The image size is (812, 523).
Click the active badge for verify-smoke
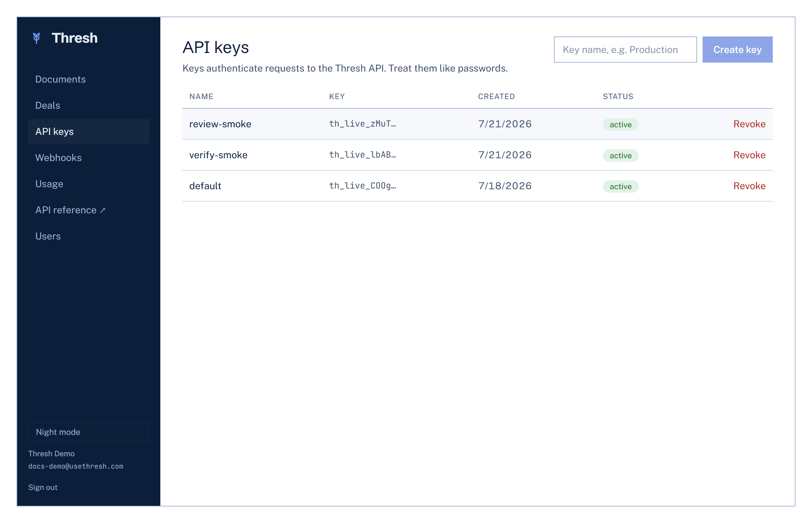click(x=620, y=156)
